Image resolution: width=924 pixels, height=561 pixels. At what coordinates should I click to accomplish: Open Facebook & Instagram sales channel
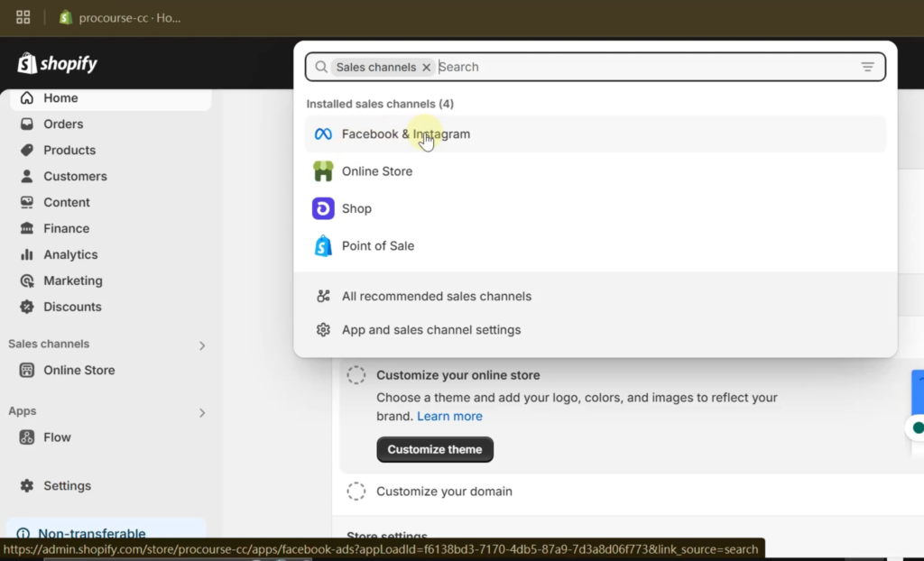click(405, 134)
